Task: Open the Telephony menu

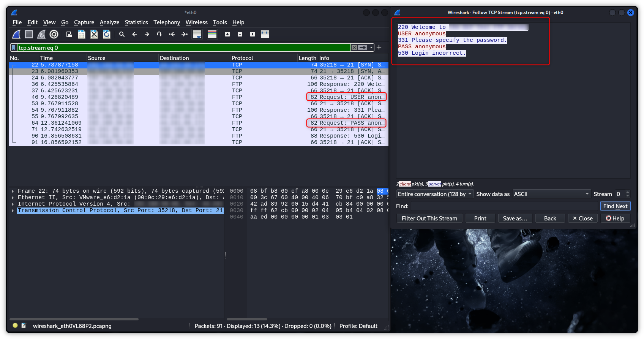Action: [x=167, y=22]
